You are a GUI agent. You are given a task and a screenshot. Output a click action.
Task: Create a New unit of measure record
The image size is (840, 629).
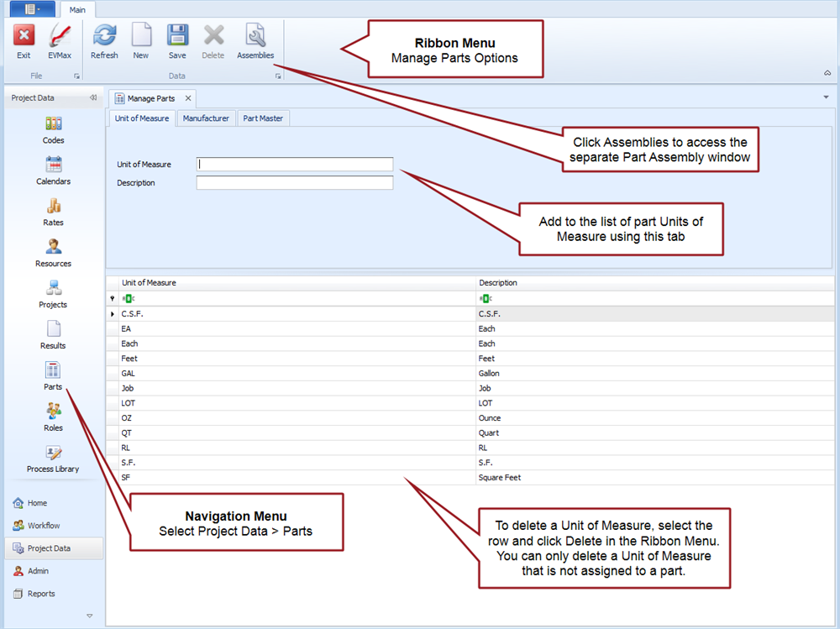140,40
